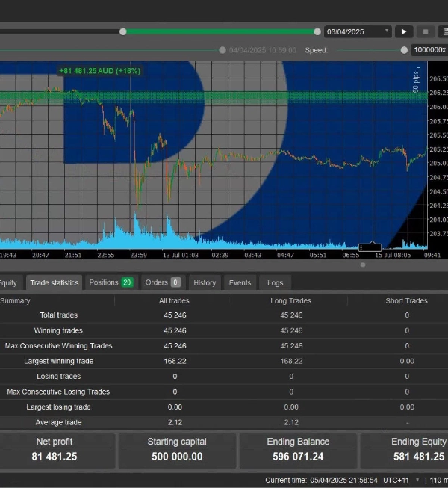Click the time axis marker box

click(x=370, y=247)
